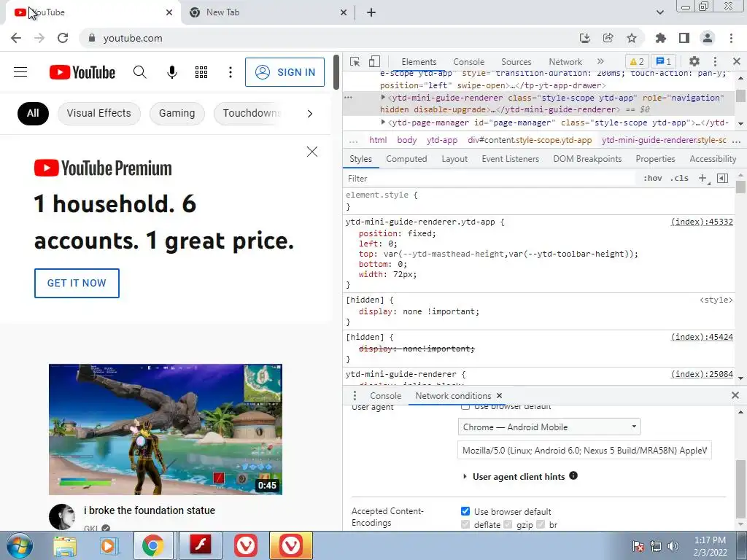The width and height of the screenshot is (747, 560).
Task: Click the styles Filter field
Action: (x=489, y=179)
